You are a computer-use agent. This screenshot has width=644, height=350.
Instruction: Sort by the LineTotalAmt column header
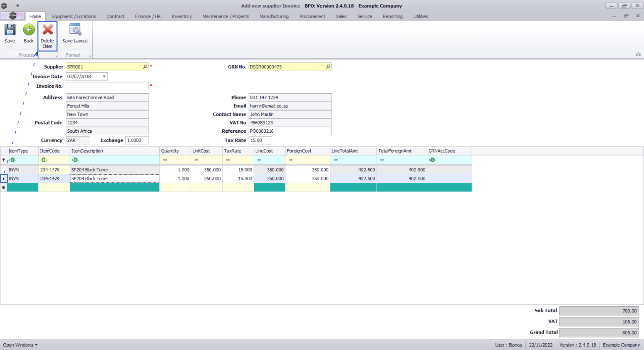pos(354,151)
